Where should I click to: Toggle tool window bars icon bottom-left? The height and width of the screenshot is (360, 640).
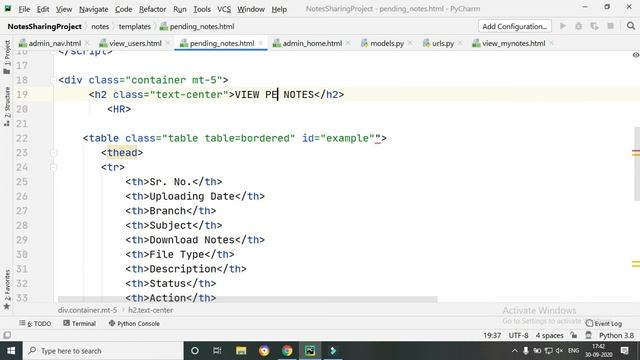coord(7,335)
